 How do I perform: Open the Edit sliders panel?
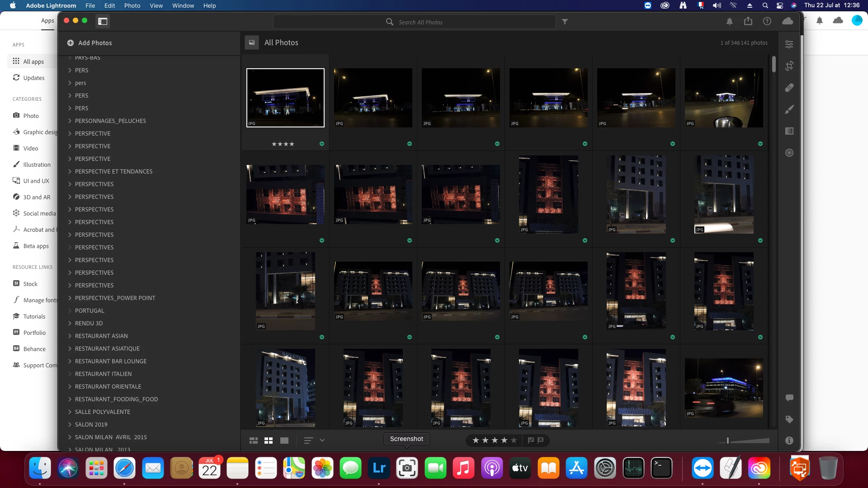point(789,44)
